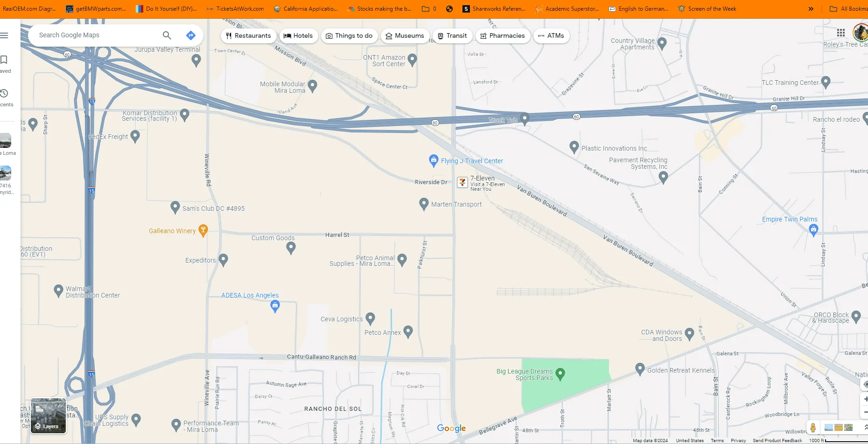Toggle the Layers satellite thumbnail
This screenshot has width=868, height=444.
(48, 416)
